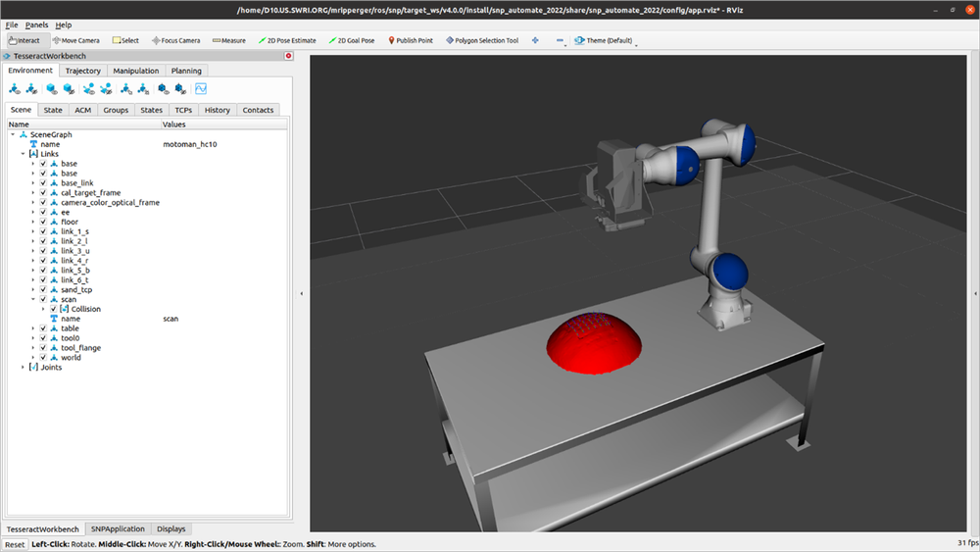This screenshot has height=552, width=980.
Task: Click the show visual geometry cube icon
Action: click(x=51, y=89)
